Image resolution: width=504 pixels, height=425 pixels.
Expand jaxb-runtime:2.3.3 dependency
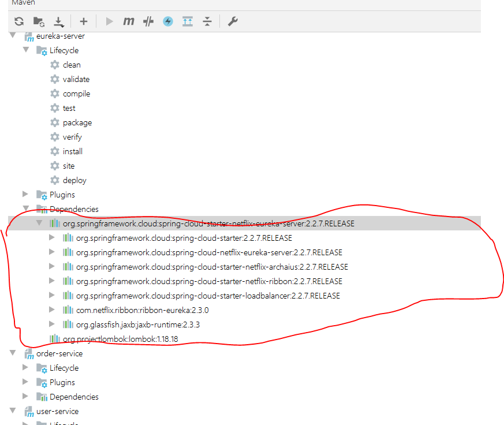(x=52, y=324)
